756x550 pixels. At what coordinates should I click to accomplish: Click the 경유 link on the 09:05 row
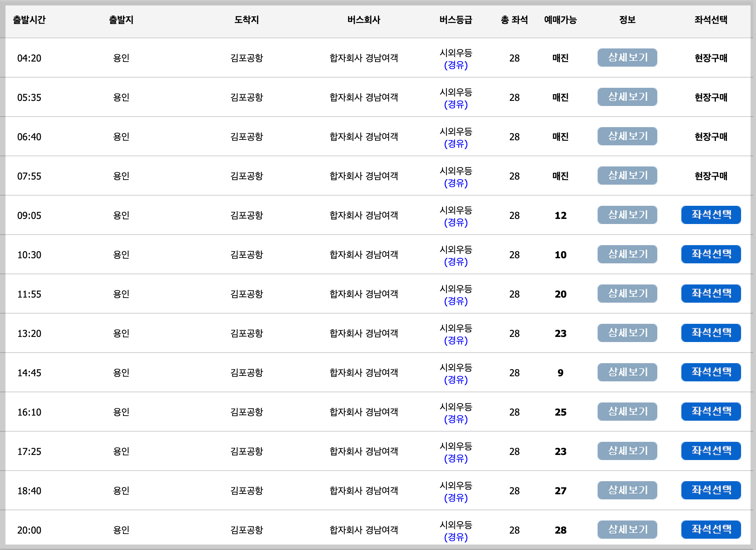(x=455, y=223)
